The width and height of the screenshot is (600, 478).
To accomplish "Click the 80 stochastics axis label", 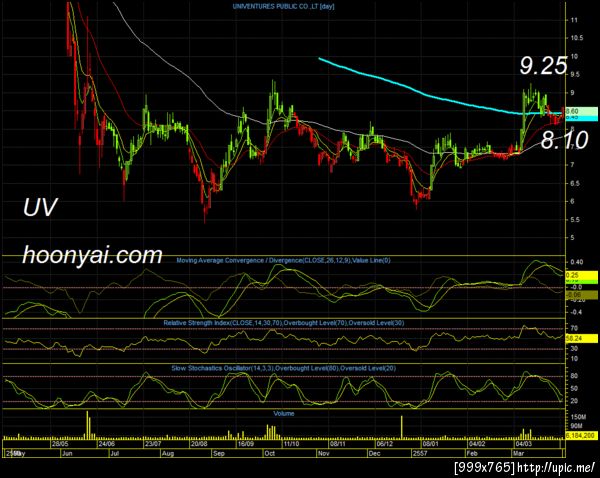I will (574, 376).
